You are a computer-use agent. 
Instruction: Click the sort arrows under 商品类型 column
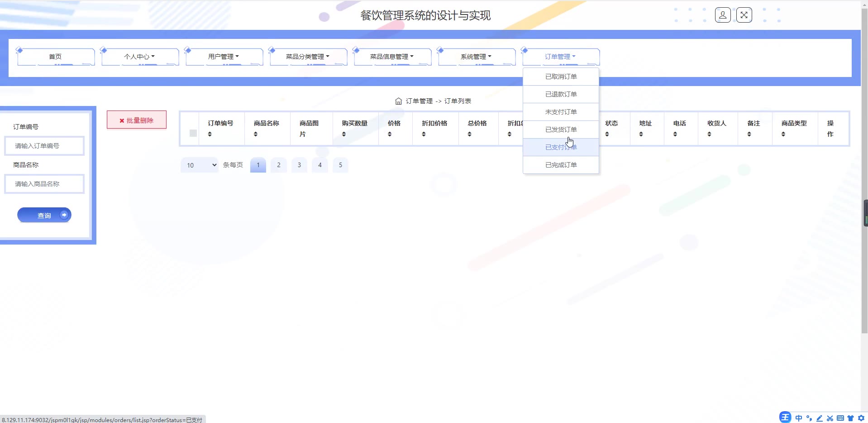point(783,134)
